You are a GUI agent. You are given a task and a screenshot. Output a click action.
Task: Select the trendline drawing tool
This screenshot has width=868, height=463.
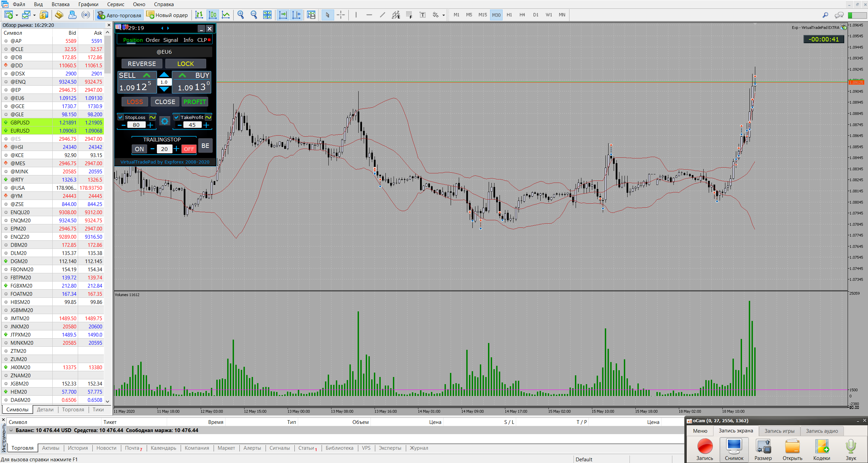point(382,15)
